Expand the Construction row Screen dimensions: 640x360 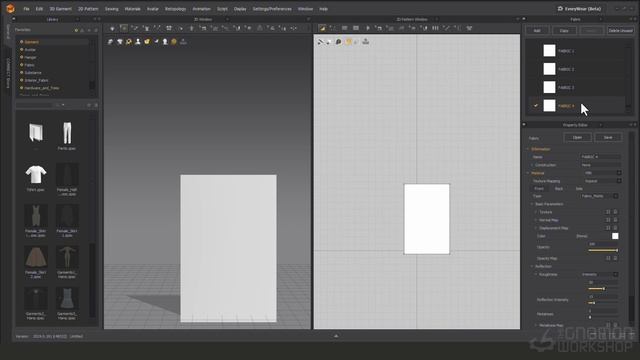coord(533,165)
